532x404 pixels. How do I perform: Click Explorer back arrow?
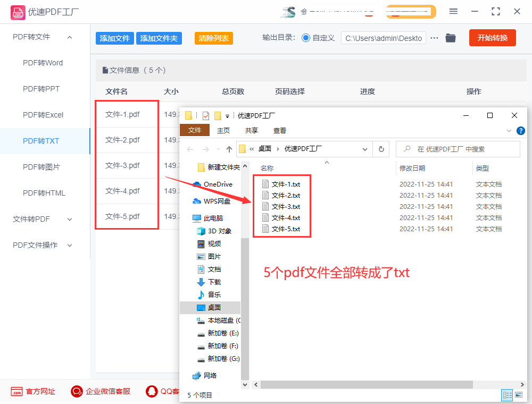(x=190, y=149)
